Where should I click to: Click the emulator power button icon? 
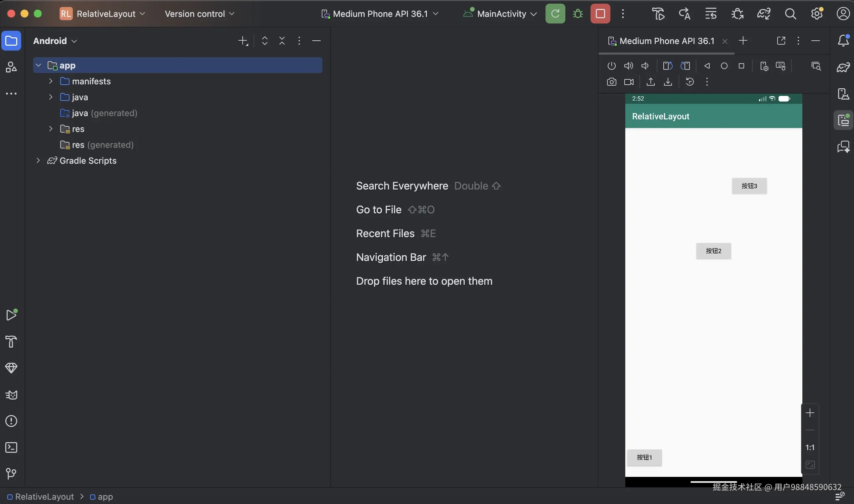tap(611, 66)
